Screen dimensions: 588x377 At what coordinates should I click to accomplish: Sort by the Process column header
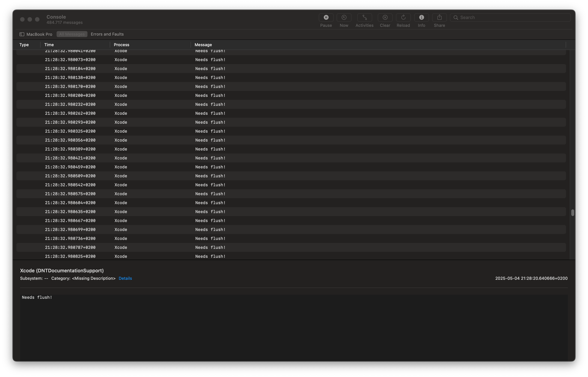click(121, 45)
